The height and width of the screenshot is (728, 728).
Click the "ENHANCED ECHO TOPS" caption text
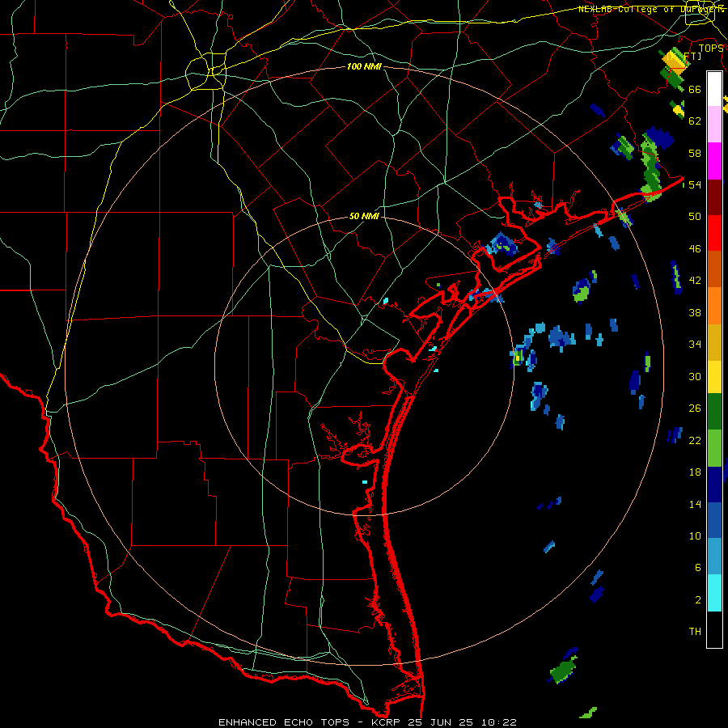coord(284,722)
